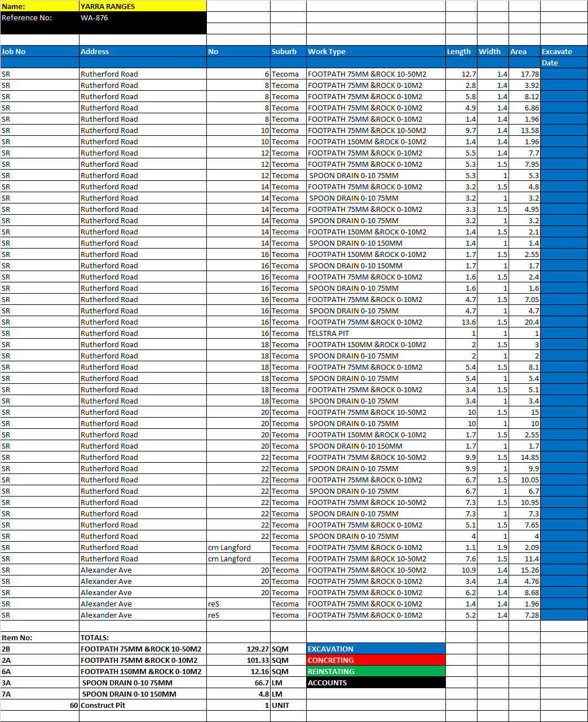
Task: Select area value 3.92
Action: point(524,85)
